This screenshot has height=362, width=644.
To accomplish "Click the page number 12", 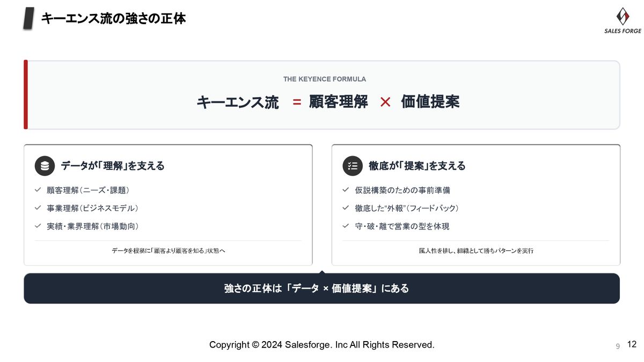I will (x=631, y=344).
